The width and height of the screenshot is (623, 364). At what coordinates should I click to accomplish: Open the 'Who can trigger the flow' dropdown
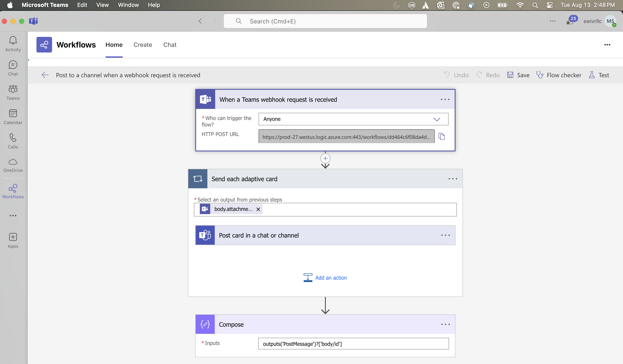353,119
